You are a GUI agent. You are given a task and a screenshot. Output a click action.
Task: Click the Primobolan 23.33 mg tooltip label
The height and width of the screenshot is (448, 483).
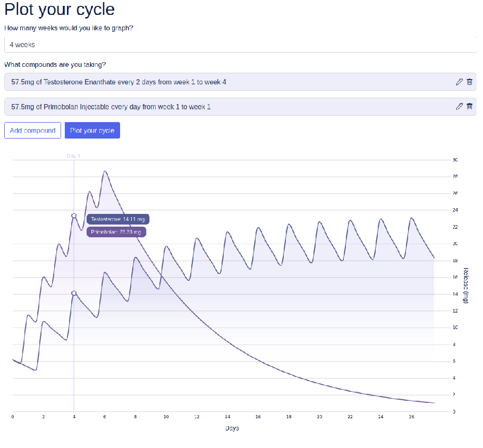tap(116, 232)
